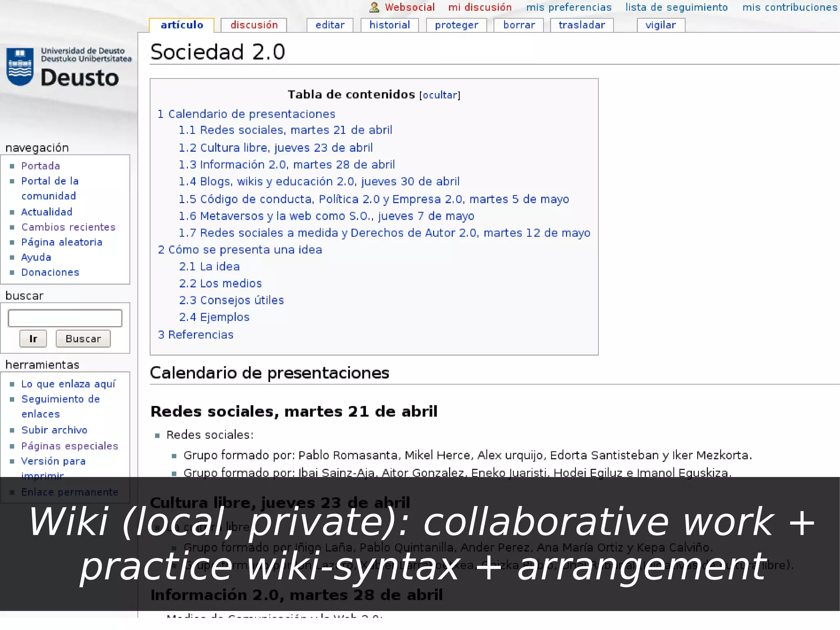Open Actualidad page
Image resolution: width=840 pixels, height=630 pixels.
click(47, 212)
